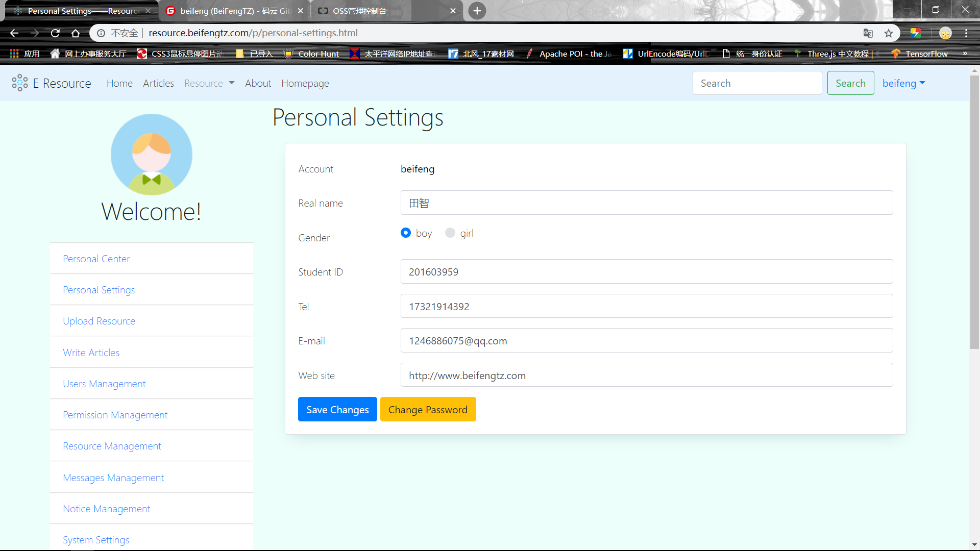
Task: Open the beifeng account dropdown
Action: point(903,83)
